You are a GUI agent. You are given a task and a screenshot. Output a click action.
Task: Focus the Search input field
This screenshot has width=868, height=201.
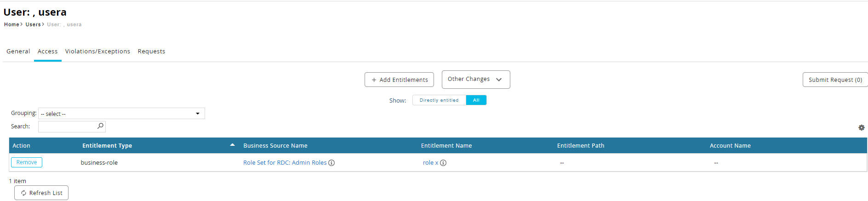67,126
